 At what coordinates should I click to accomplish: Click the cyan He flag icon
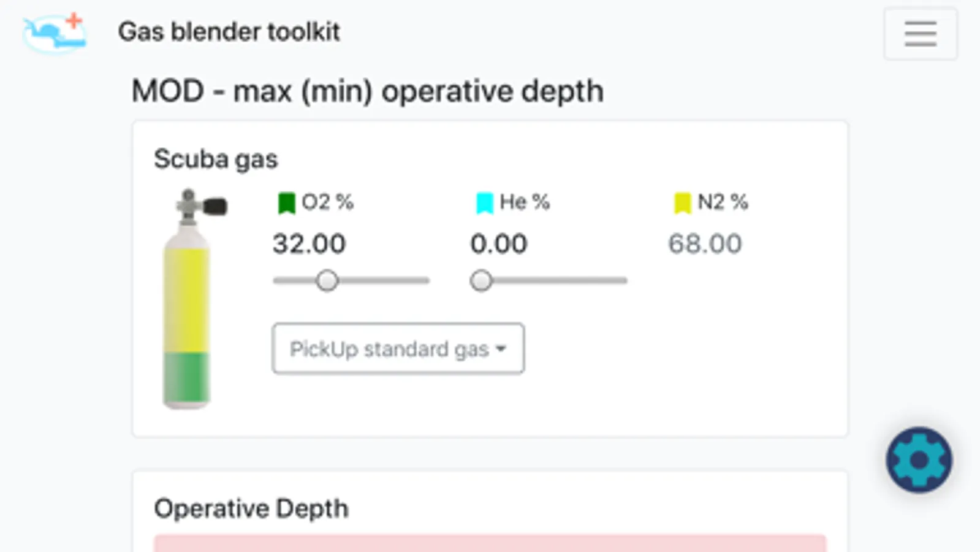(484, 203)
